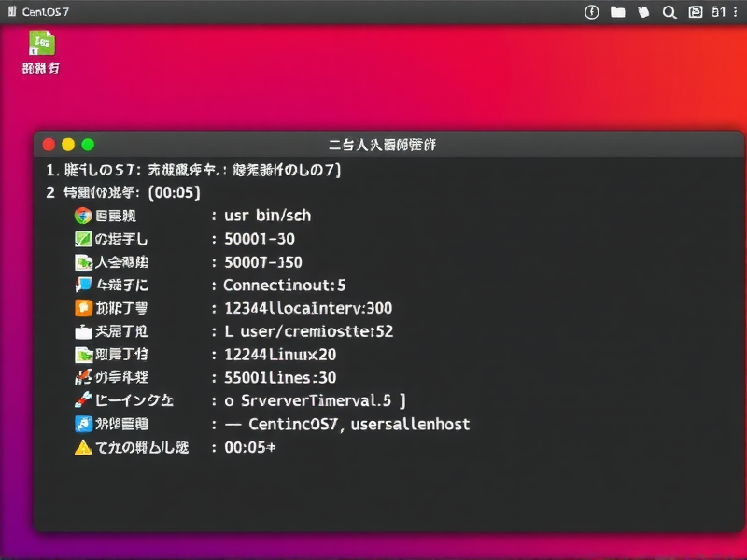Select the briefcase icon on "user/cremiostte:52" row
747x560 pixels.
82,331
